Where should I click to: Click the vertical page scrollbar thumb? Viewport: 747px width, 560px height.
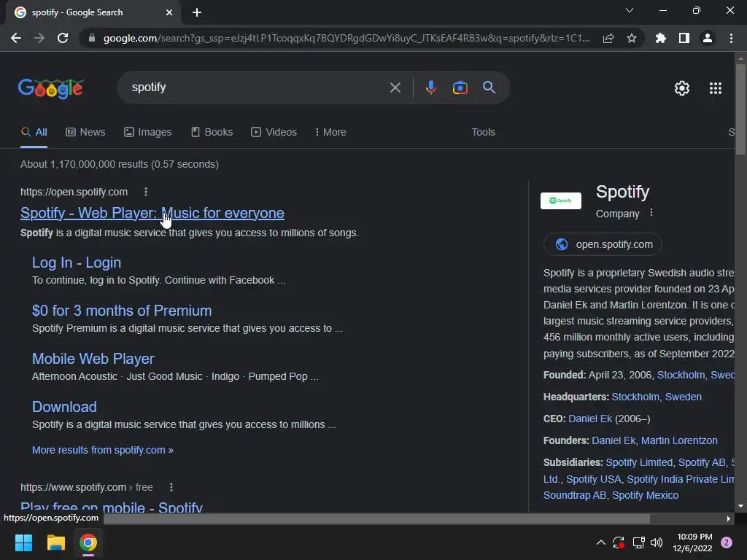tap(740, 109)
